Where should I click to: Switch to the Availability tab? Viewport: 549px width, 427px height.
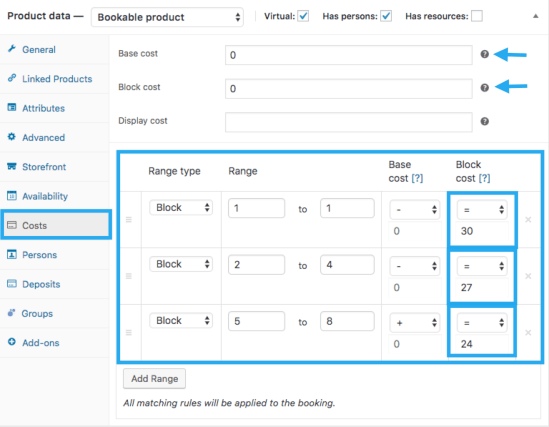tap(45, 196)
